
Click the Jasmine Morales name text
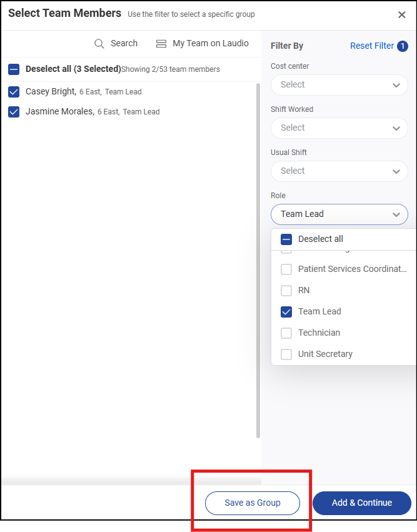pyautogui.click(x=60, y=112)
